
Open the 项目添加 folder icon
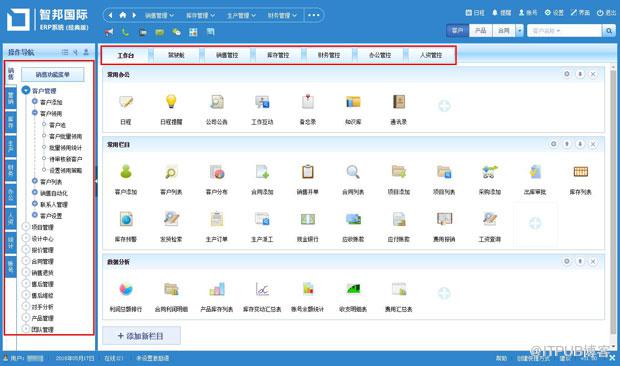399,172
